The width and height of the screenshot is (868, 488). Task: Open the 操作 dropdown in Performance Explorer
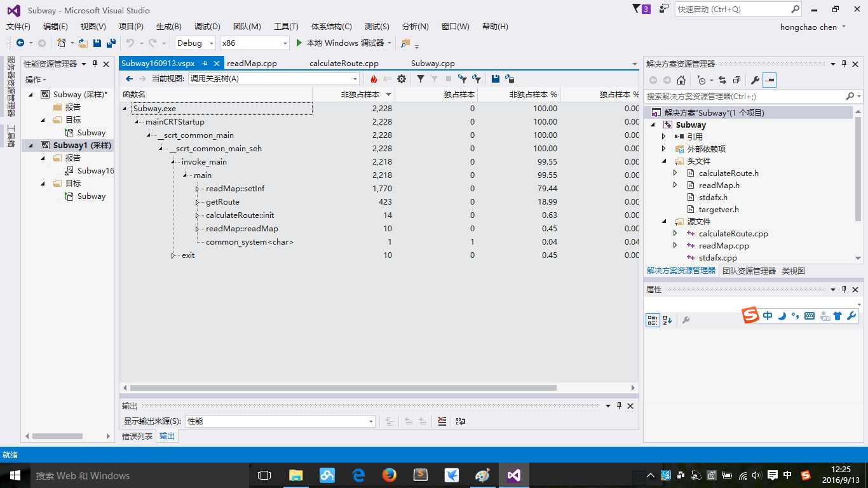click(36, 79)
